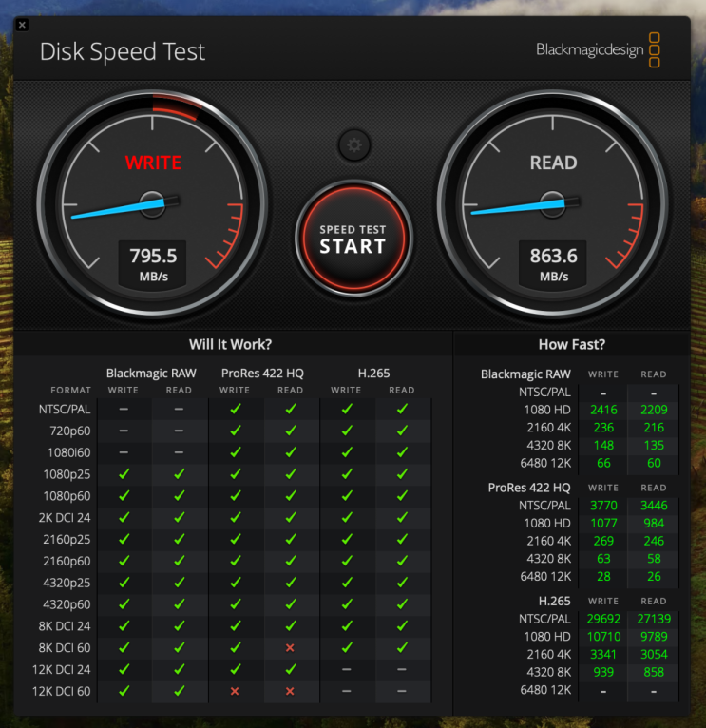Click the read gauge needle hub
The image size is (706, 728).
point(552,204)
